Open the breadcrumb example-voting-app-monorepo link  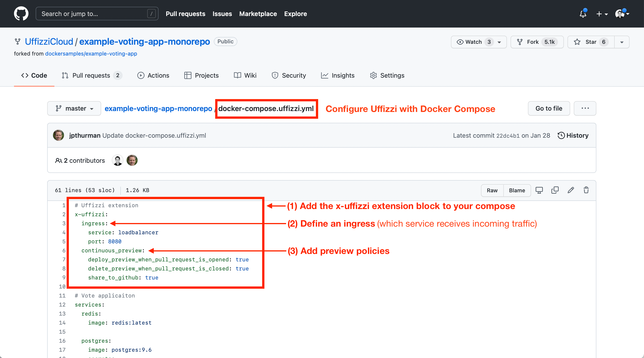[158, 108]
